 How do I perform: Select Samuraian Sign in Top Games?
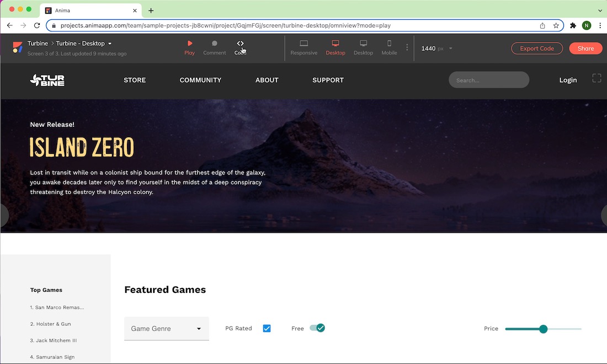[52, 357]
